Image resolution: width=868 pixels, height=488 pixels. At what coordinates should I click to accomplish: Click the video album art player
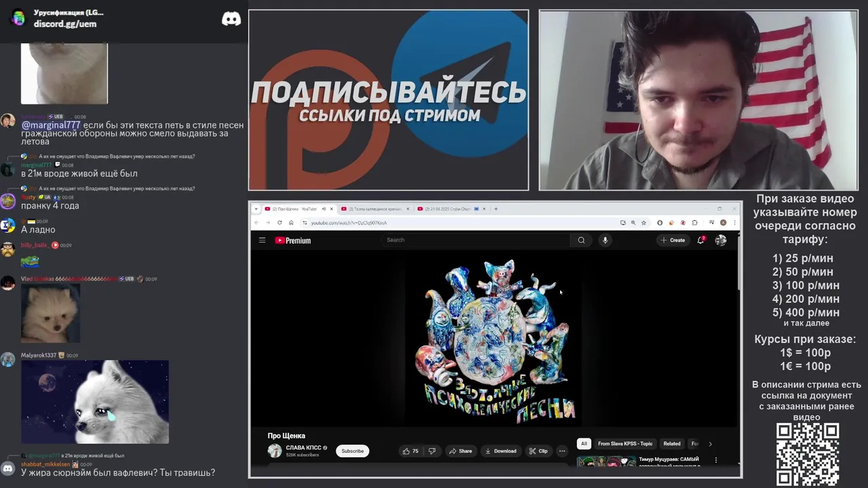coord(494,339)
